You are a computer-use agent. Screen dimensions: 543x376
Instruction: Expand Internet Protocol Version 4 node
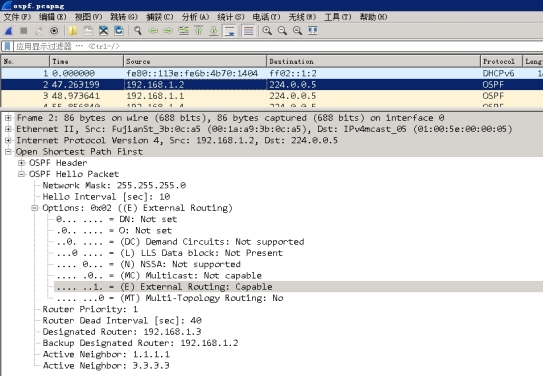click(x=8, y=140)
